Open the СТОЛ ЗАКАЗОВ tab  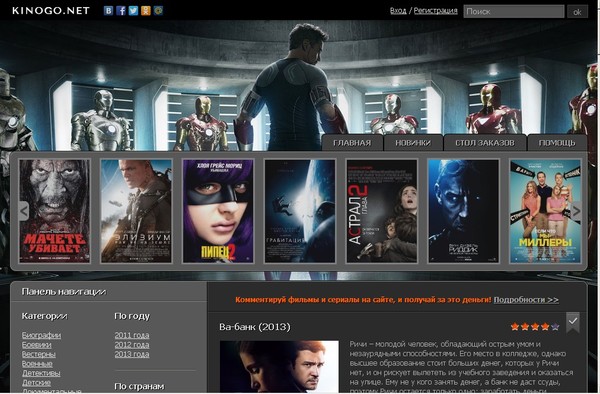(x=485, y=143)
